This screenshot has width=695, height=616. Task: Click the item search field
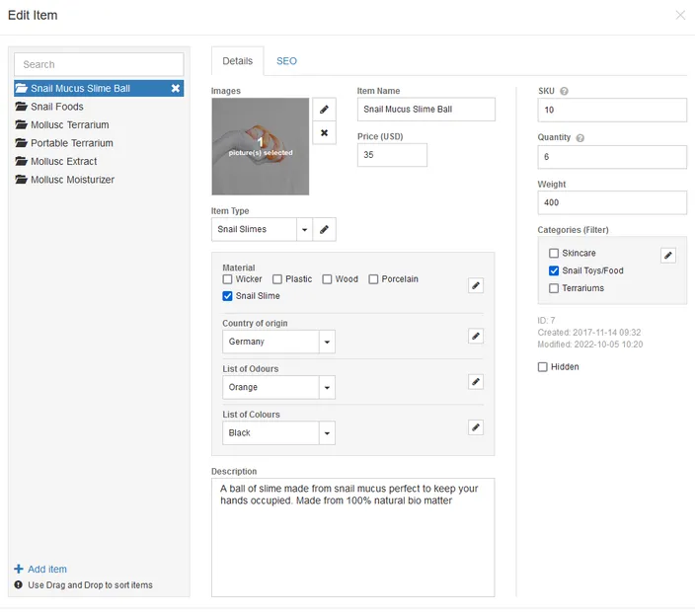pos(99,64)
